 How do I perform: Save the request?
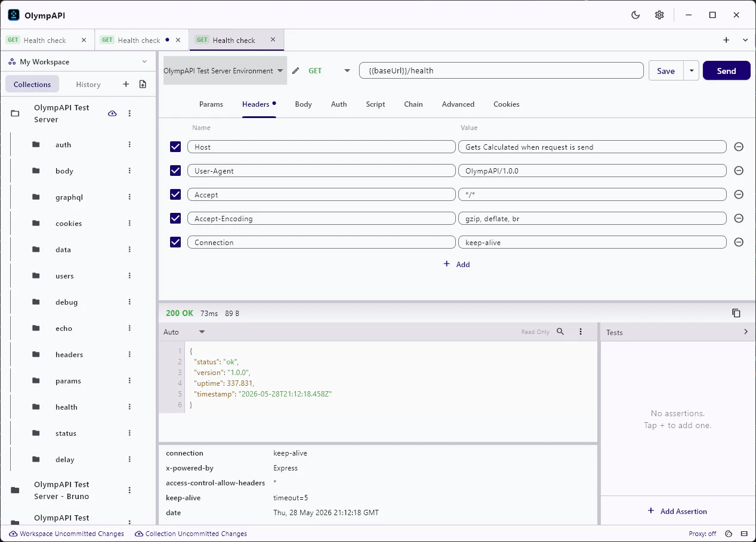[666, 70]
